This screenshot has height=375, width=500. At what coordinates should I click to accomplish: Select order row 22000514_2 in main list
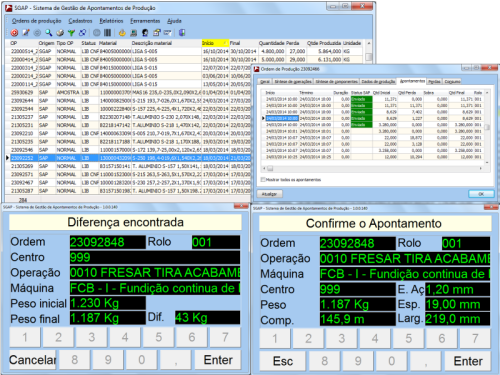click(187, 51)
